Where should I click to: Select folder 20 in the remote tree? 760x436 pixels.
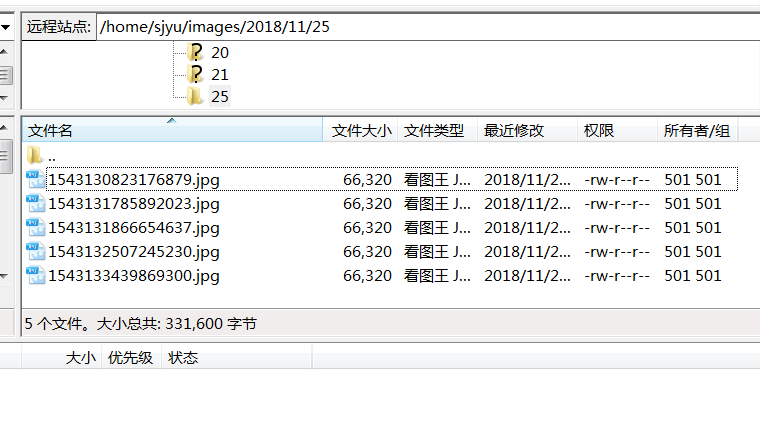point(220,52)
